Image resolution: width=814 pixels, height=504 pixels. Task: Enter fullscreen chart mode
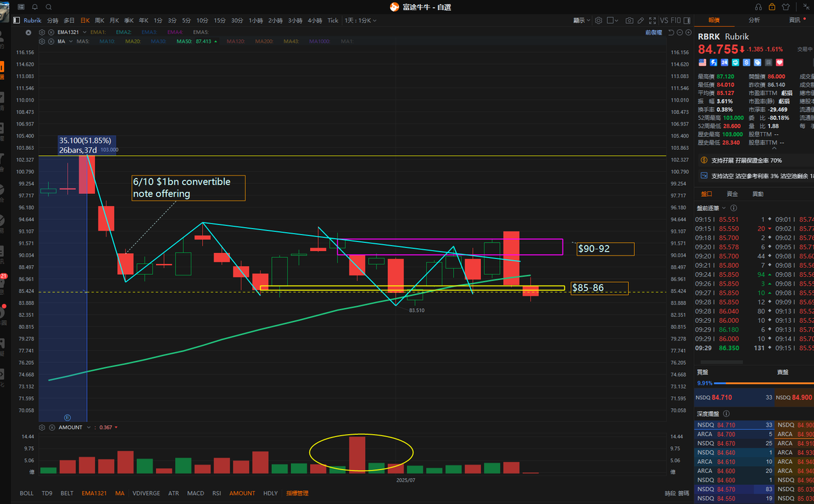(x=653, y=20)
